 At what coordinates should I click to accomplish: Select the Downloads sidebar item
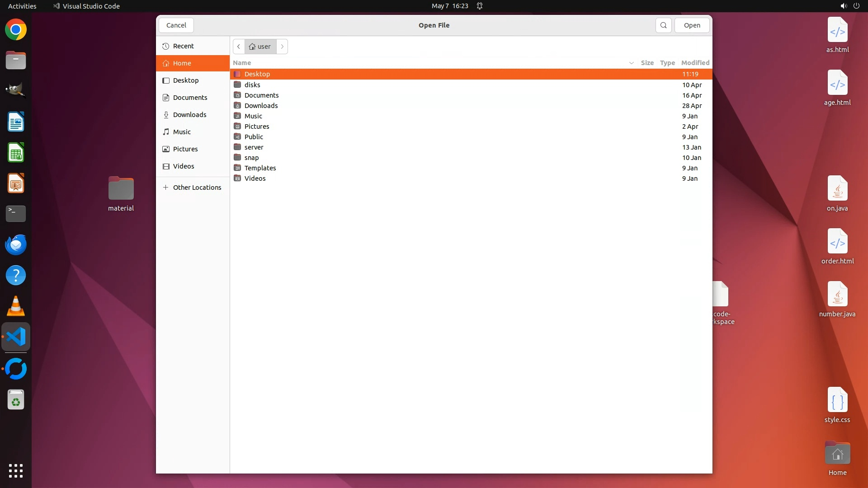point(189,115)
